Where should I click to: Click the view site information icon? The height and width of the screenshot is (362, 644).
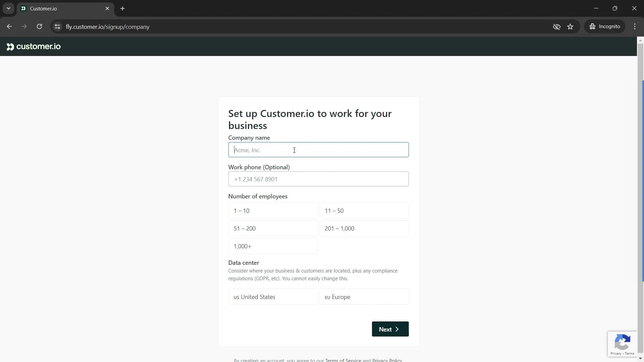tap(57, 26)
